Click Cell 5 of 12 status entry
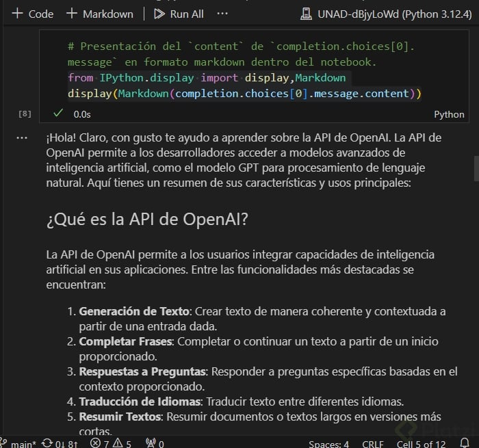 tap(421, 444)
